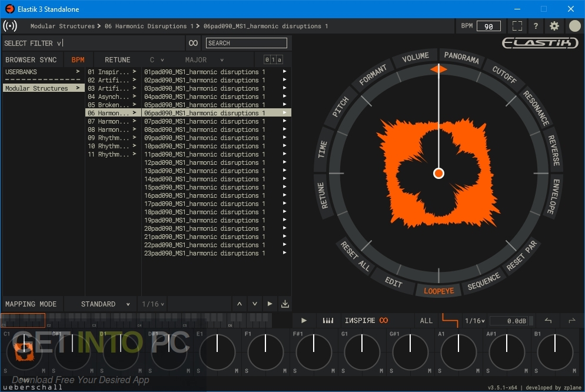
Task: Play preview arrow for 12pad090_MS1 sample
Action: [x=285, y=162]
